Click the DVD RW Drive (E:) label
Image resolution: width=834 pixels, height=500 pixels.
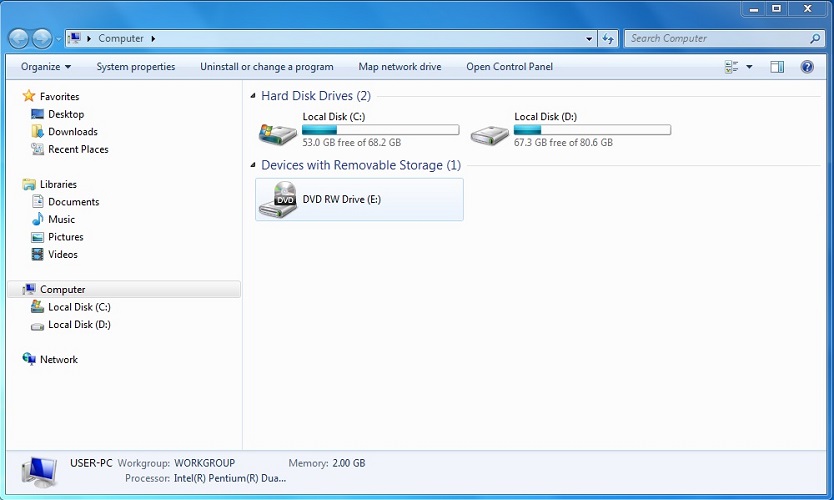point(341,199)
